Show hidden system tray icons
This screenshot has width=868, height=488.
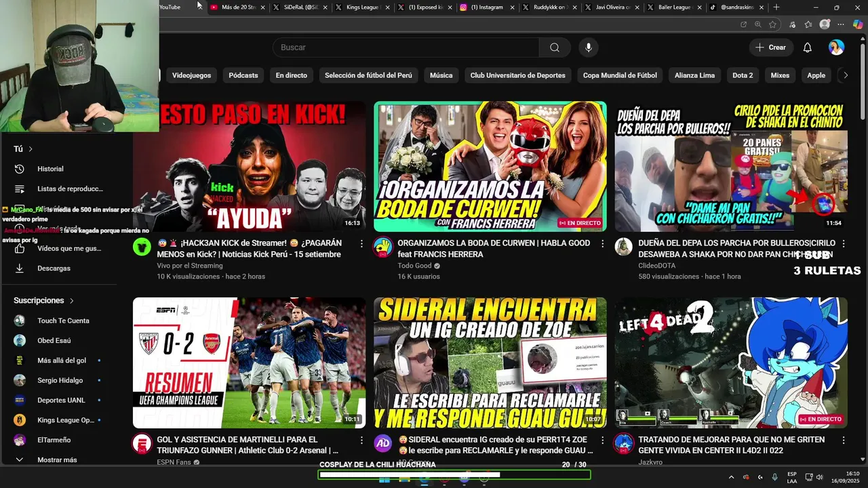point(731,477)
